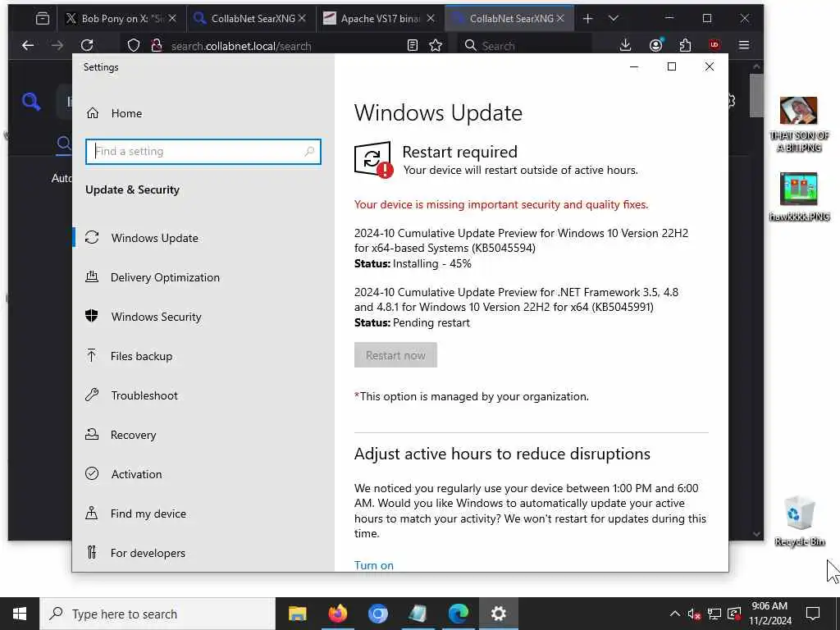Close the Bob Pony on X tab
The width and height of the screenshot is (840, 630).
click(x=172, y=18)
